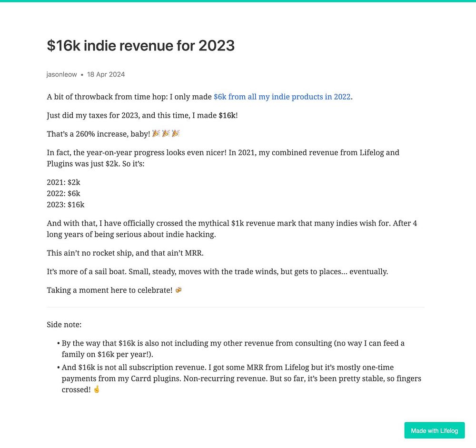Click the author name jasonleow
This screenshot has width=476, height=448.
(x=61, y=74)
